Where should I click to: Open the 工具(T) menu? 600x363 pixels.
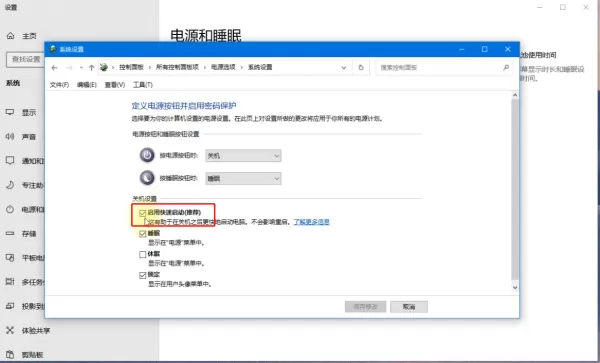tap(143, 85)
